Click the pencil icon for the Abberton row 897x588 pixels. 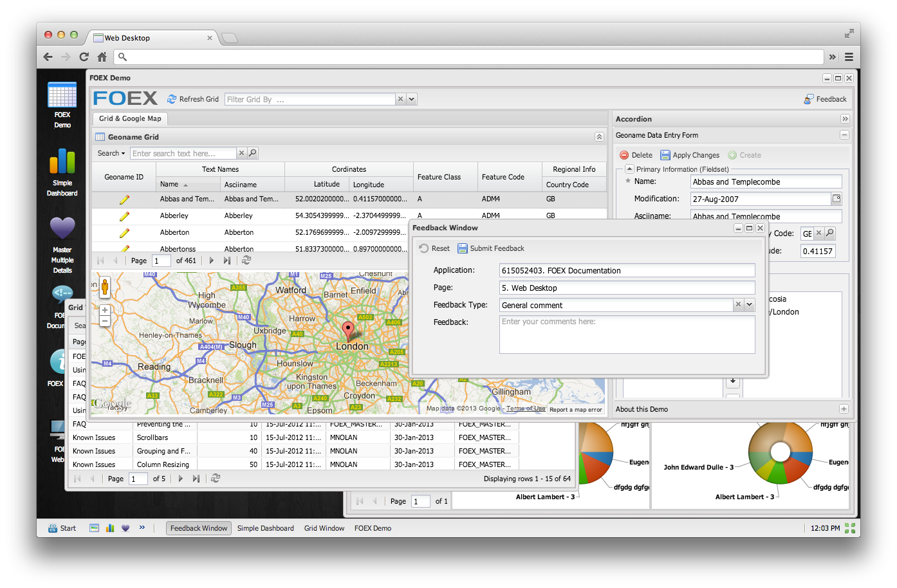(124, 233)
